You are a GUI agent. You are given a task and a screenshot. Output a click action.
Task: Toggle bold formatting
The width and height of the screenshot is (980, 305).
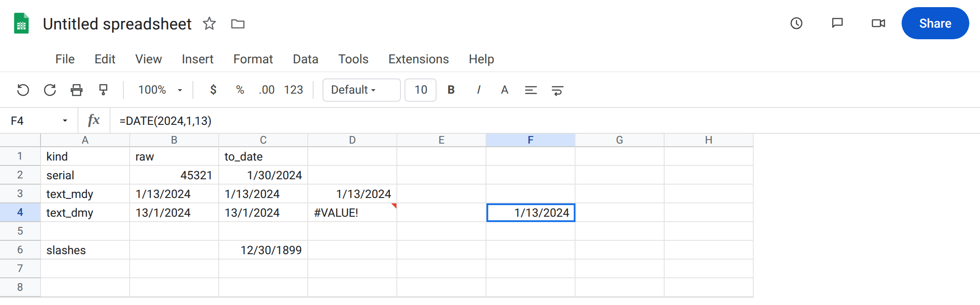click(451, 90)
